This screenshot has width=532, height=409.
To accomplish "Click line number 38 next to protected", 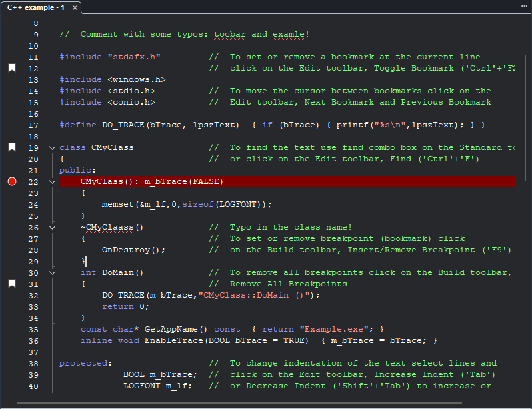I will tap(33, 363).
